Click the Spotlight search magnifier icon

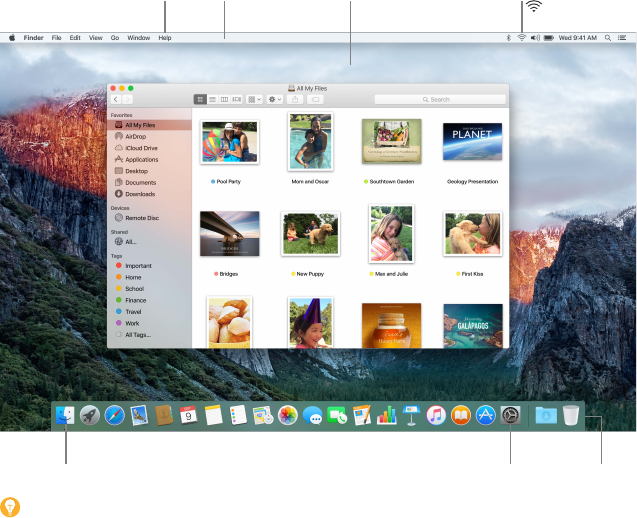point(608,37)
